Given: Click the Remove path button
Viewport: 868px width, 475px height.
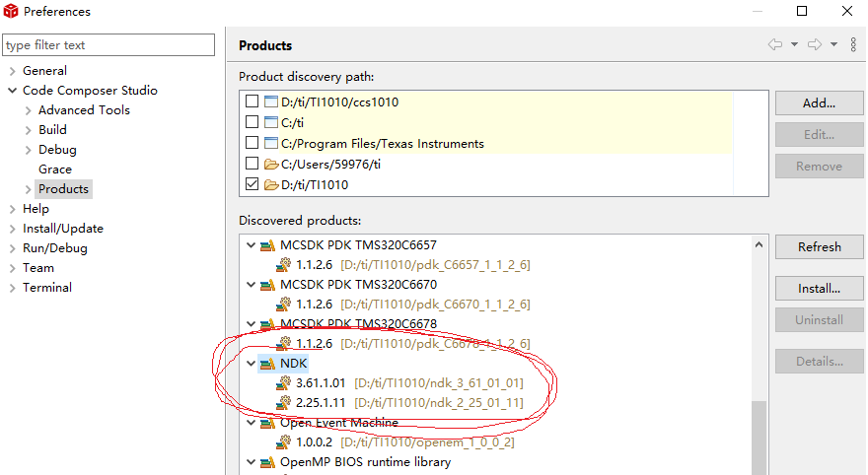Looking at the screenshot, I should pos(820,166).
